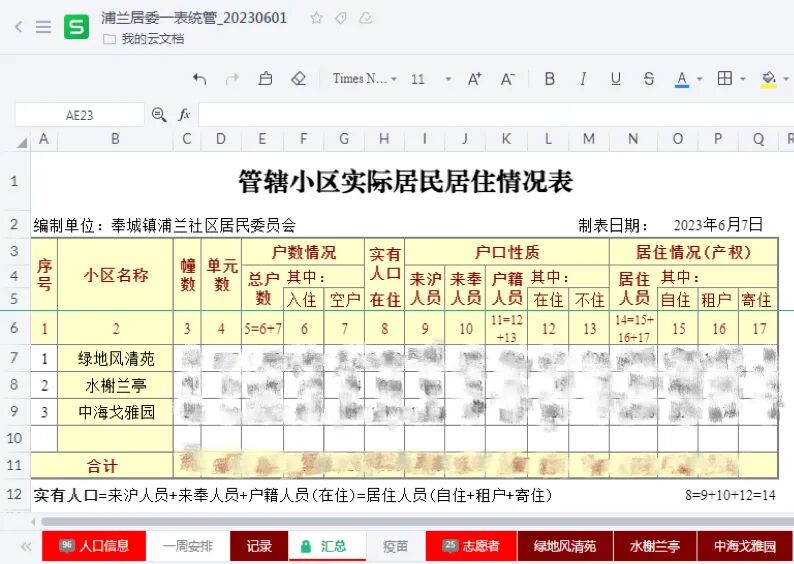The image size is (794, 564).
Task: Click the 户口性质 header cell
Action: click(x=507, y=252)
